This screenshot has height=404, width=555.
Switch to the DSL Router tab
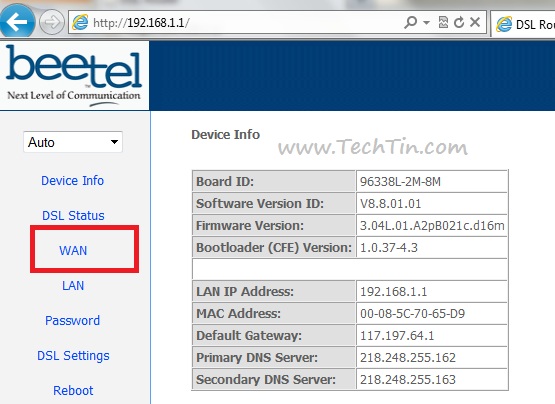(523, 24)
